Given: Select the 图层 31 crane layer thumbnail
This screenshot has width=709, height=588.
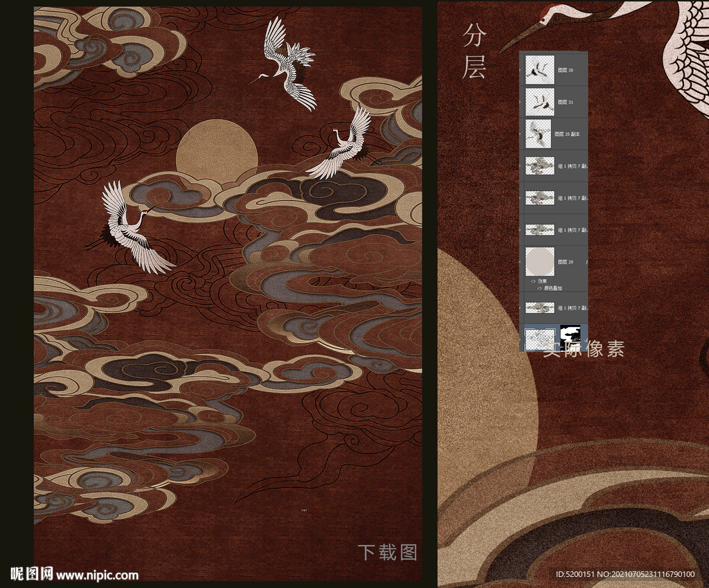Looking at the screenshot, I should [x=539, y=102].
